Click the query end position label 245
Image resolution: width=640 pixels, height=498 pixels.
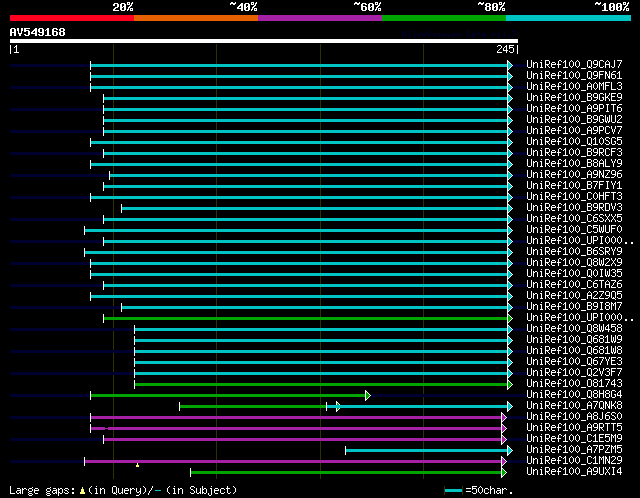click(x=505, y=49)
